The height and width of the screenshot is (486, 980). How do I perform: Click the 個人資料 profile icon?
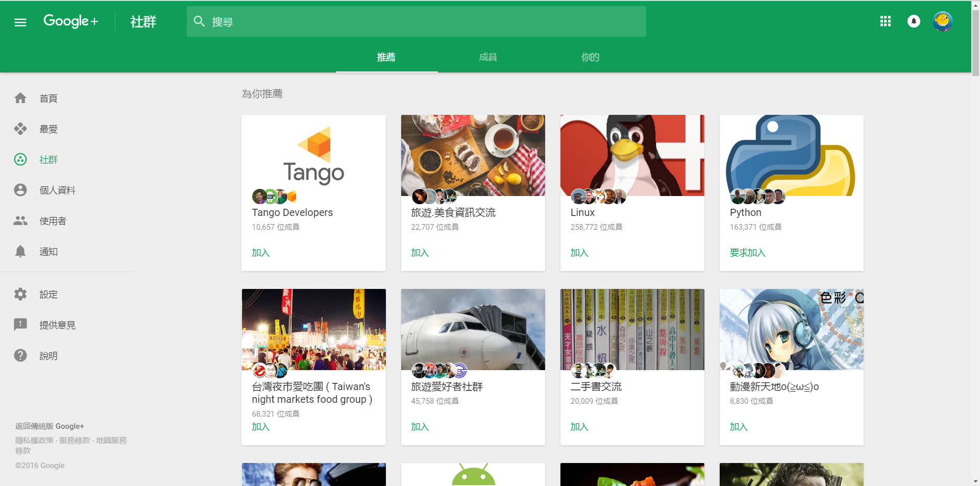coord(20,190)
